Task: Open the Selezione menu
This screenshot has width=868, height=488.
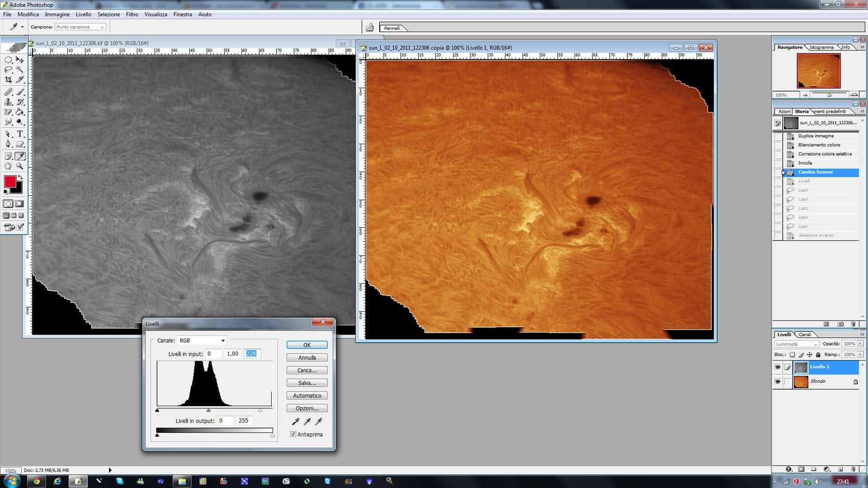Action: click(108, 15)
